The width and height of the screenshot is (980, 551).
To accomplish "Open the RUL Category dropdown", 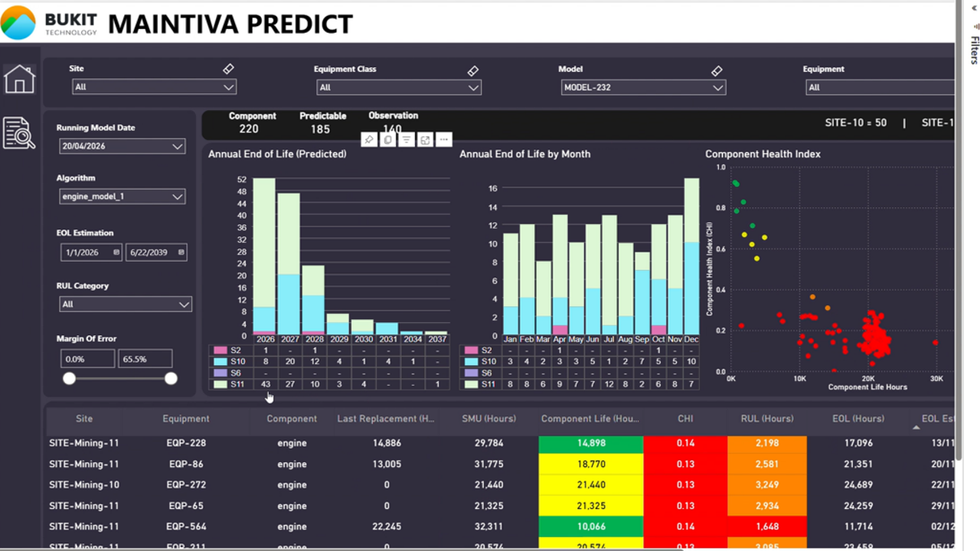I will pyautogui.click(x=126, y=304).
